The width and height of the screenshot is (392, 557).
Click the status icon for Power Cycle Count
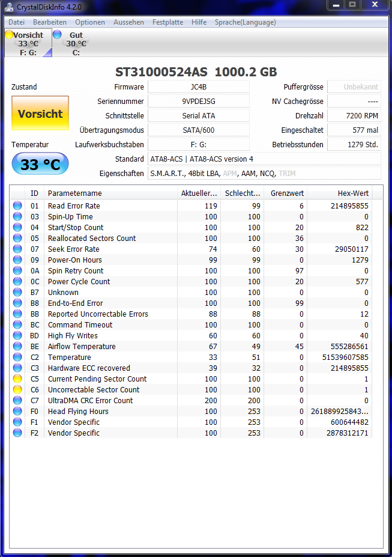pos(17,281)
